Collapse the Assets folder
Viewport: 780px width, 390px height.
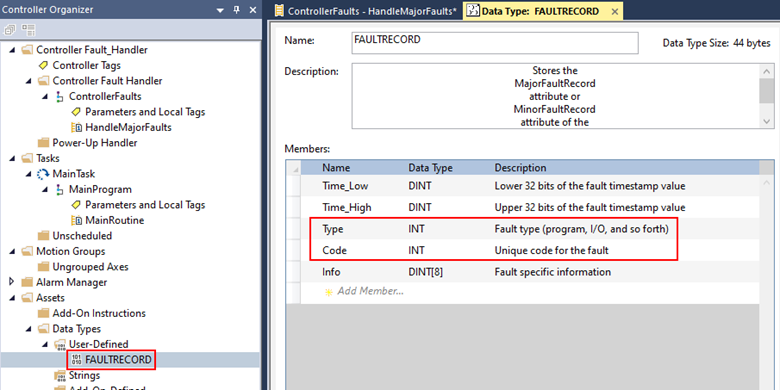[x=12, y=298]
